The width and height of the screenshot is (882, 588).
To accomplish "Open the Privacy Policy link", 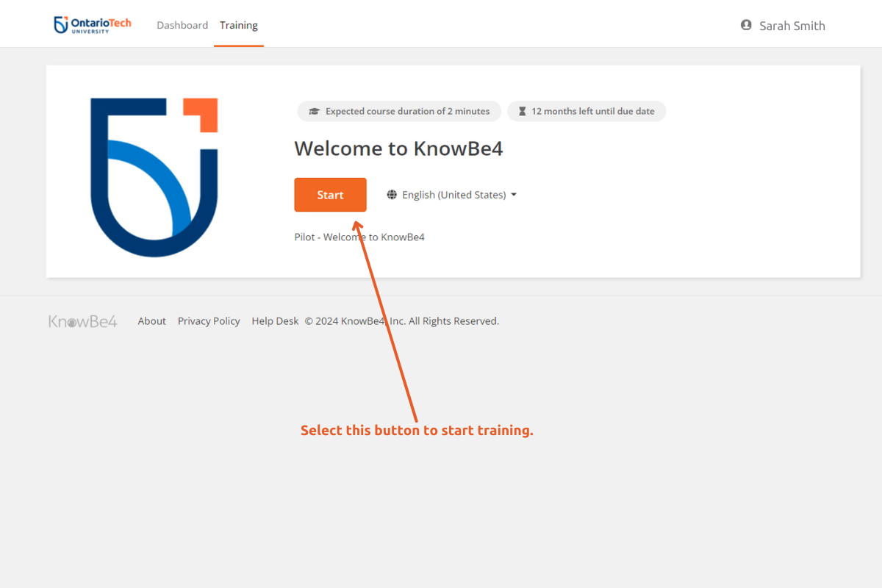I will pos(209,321).
